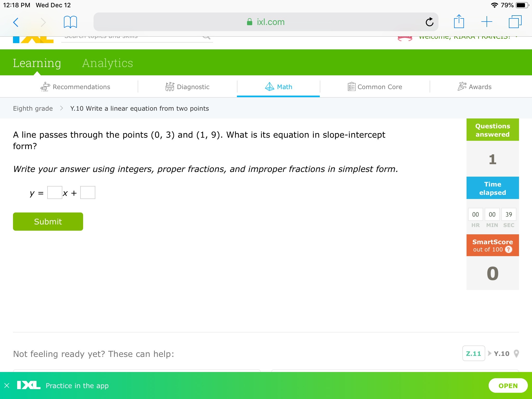Image resolution: width=532 pixels, height=399 pixels.
Task: Open Z.11 previous skill link
Action: coord(473,354)
